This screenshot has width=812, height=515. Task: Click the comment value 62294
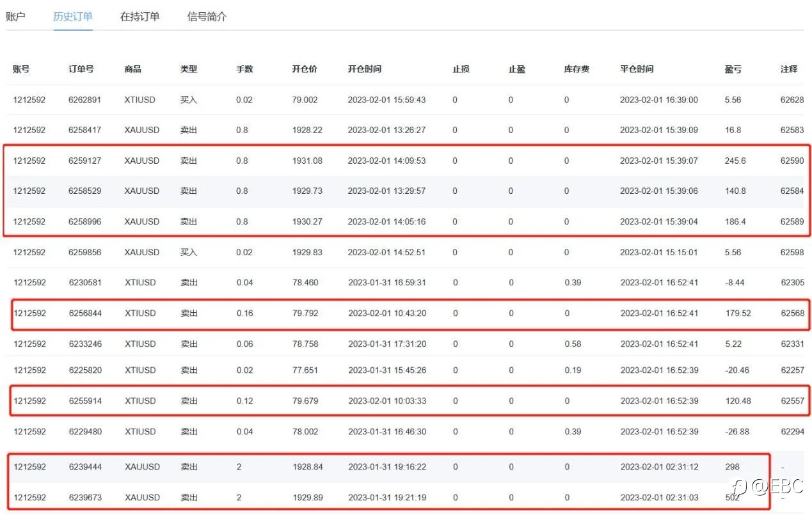tap(792, 431)
